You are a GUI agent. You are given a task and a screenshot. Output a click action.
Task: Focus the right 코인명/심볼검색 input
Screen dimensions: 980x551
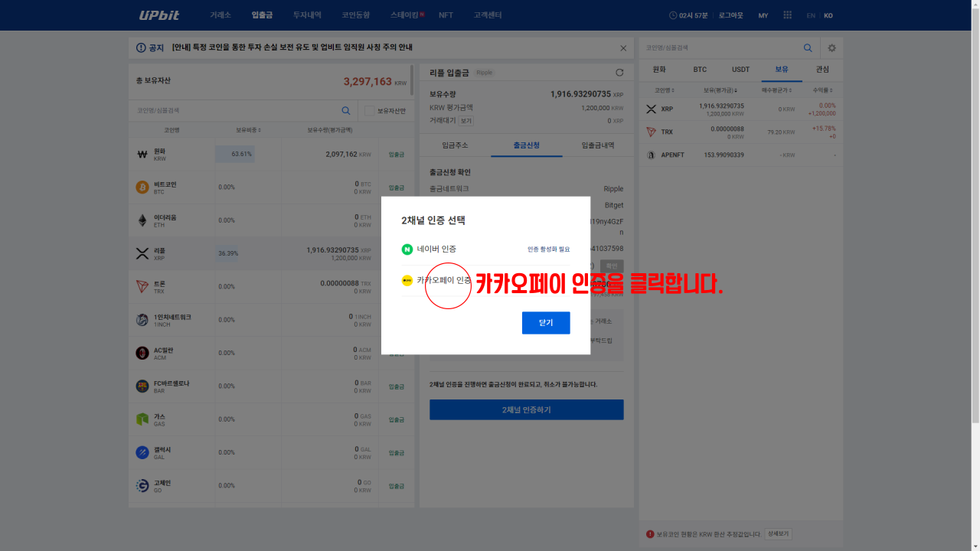click(x=720, y=48)
